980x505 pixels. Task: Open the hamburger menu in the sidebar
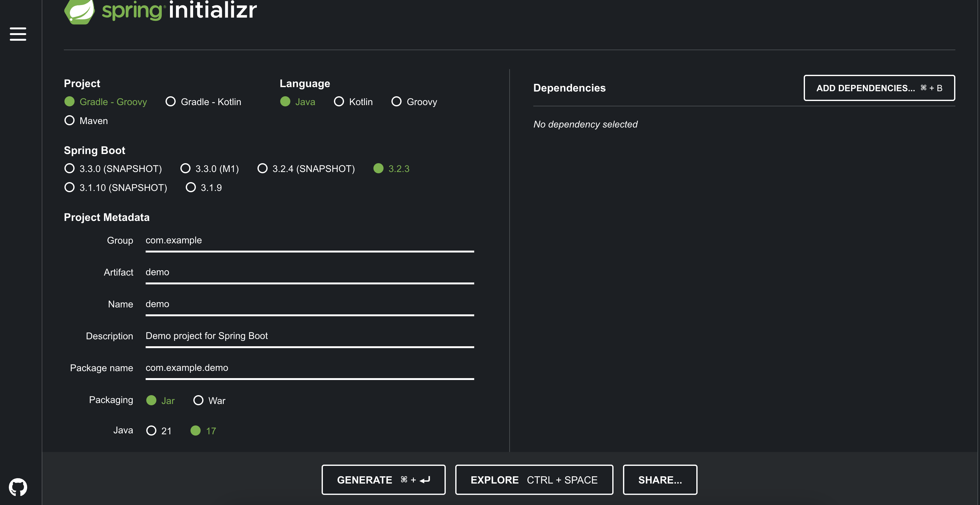click(18, 34)
